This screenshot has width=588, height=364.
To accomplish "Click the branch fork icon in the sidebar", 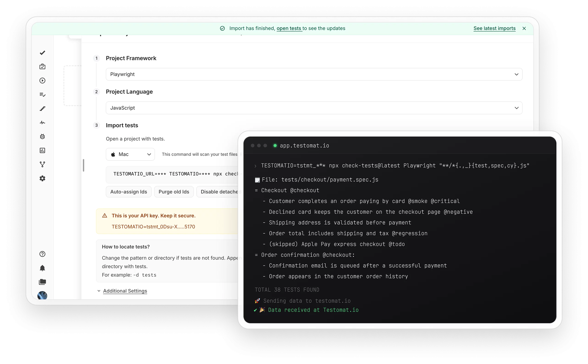I will click(42, 164).
